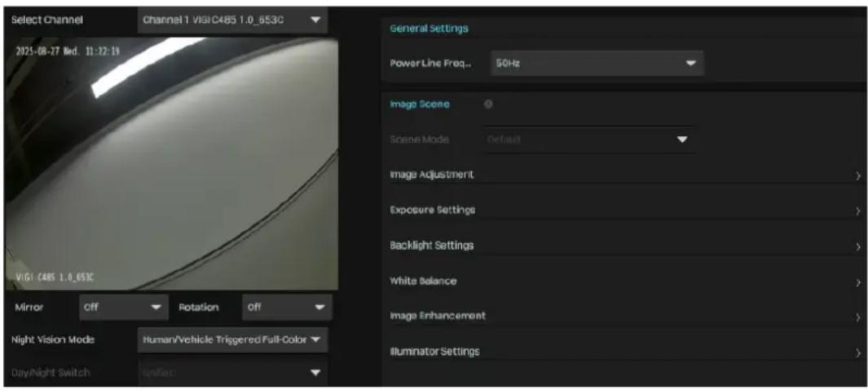Click the timestamp overlay in the preview

tap(67, 51)
